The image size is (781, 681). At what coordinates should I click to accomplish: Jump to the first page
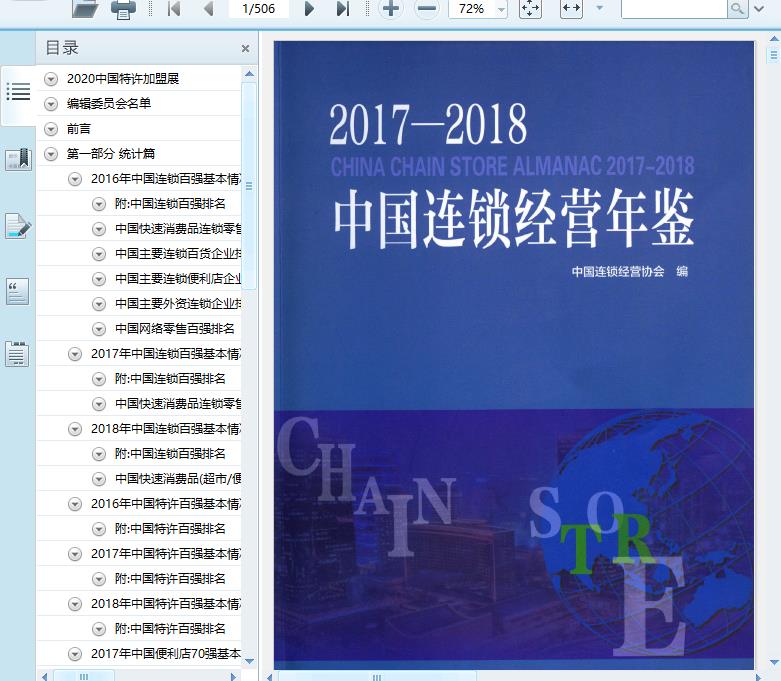(x=174, y=8)
